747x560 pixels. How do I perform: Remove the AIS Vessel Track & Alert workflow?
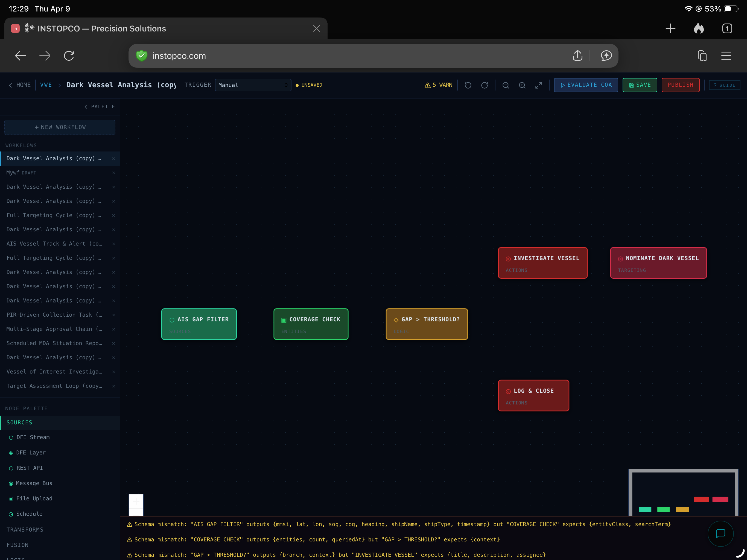point(113,244)
